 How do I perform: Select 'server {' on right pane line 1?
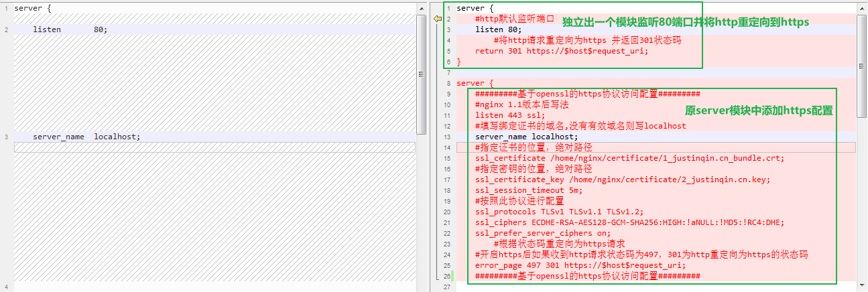pos(475,8)
